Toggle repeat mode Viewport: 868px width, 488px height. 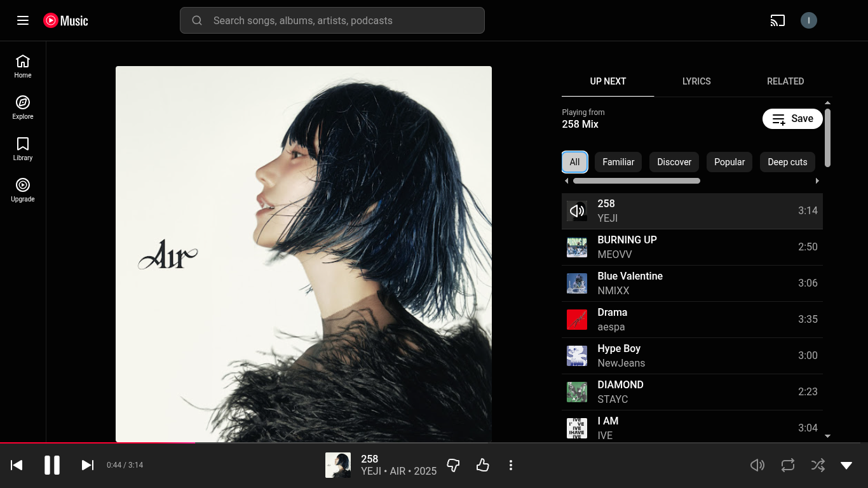click(788, 465)
